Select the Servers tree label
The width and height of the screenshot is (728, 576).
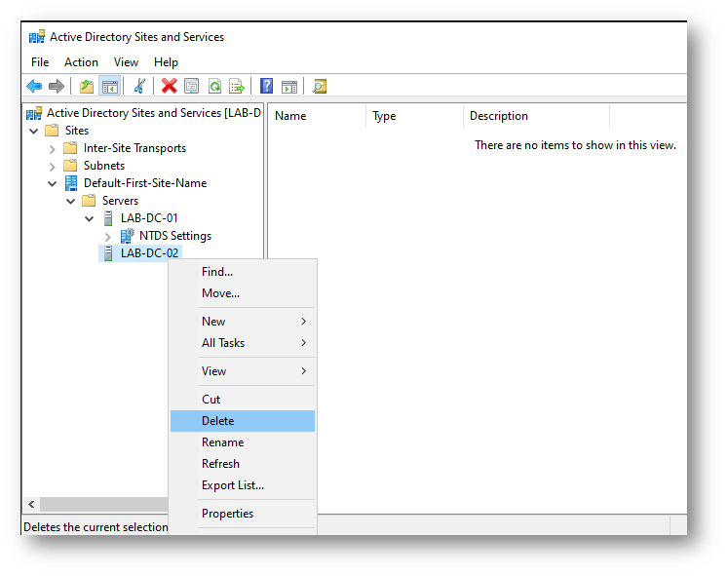click(120, 201)
